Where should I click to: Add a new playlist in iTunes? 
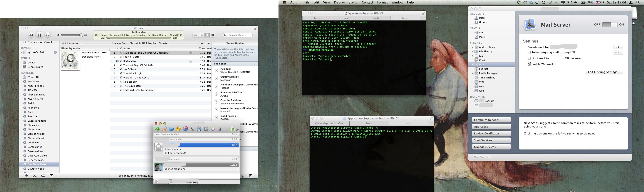point(26,176)
